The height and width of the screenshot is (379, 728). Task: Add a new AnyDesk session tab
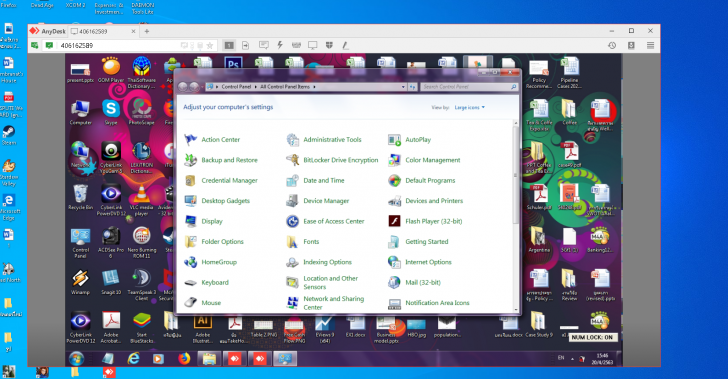[147, 31]
